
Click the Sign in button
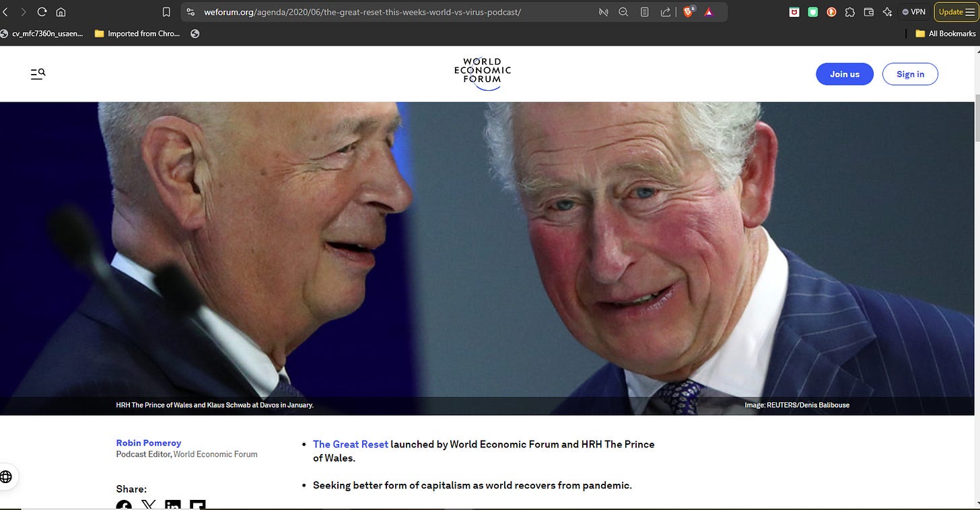point(910,74)
